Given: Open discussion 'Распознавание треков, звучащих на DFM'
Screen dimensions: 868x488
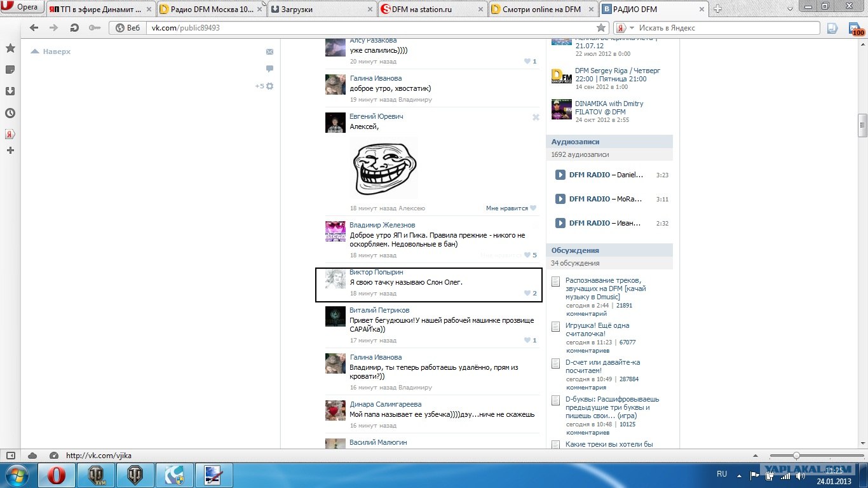Looking at the screenshot, I should pyautogui.click(x=606, y=288).
